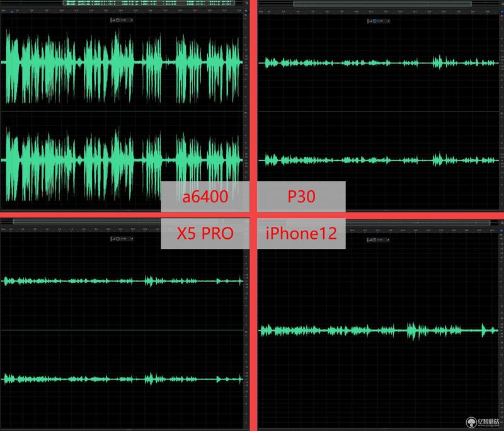
Task: Pin the HUD overlay in a6400 panel
Action: pyautogui.click(x=131, y=20)
